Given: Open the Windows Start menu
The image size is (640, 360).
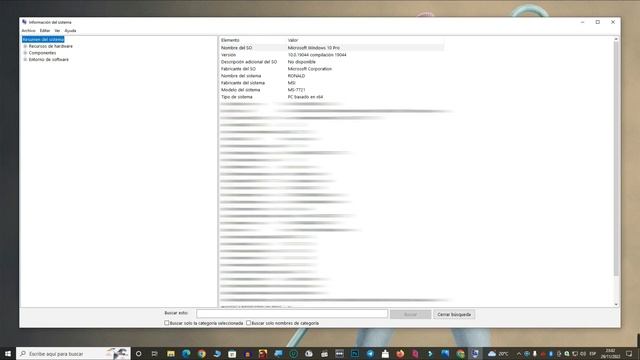Looking at the screenshot, I should (x=8, y=353).
